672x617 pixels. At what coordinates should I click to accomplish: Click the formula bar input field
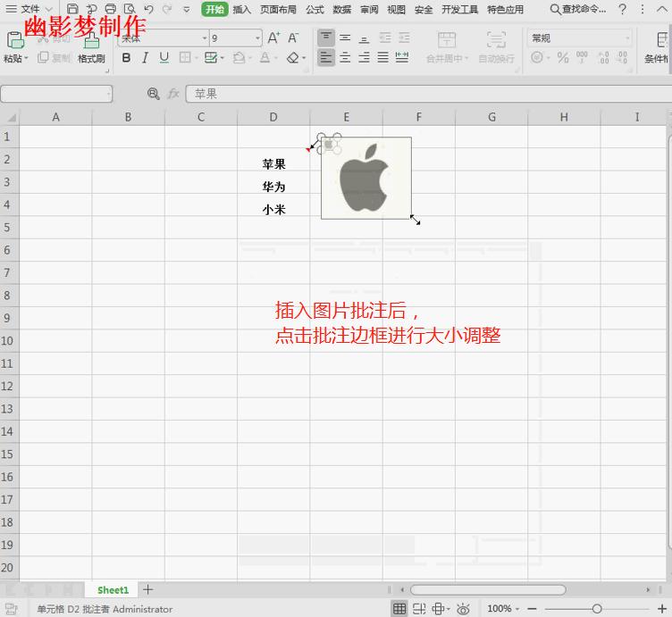pos(429,94)
